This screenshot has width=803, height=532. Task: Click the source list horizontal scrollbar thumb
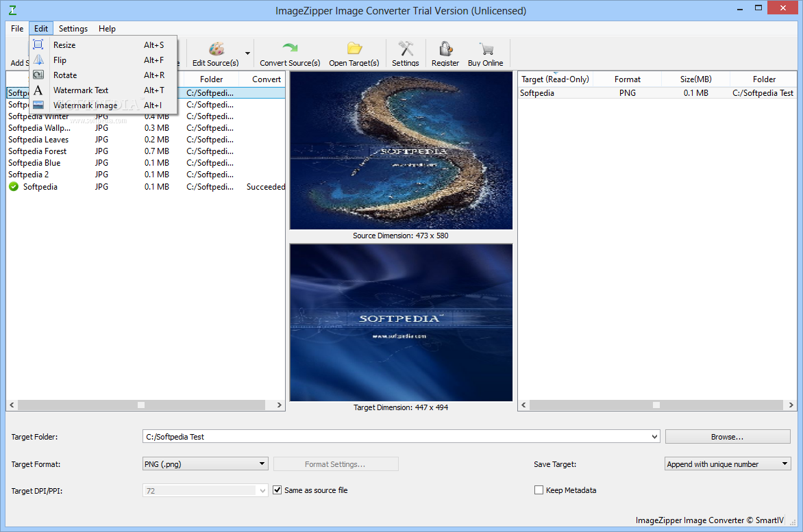pos(141,405)
